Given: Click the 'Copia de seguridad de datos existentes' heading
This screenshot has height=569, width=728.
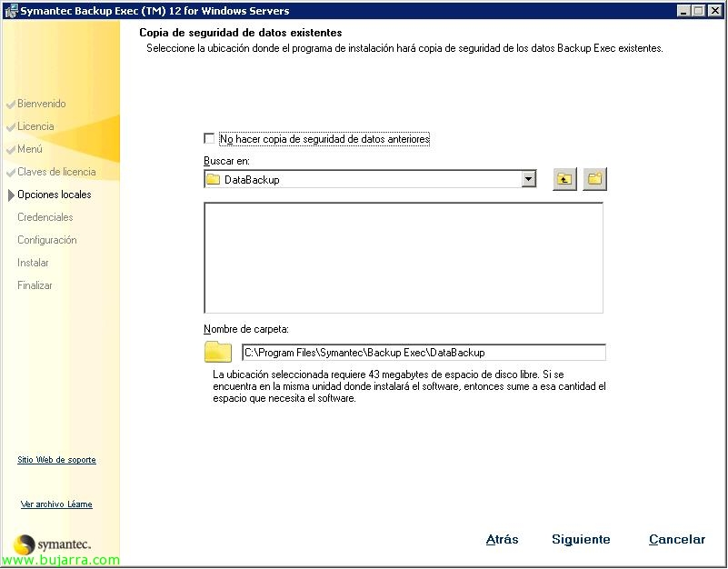Looking at the screenshot, I should 241,33.
